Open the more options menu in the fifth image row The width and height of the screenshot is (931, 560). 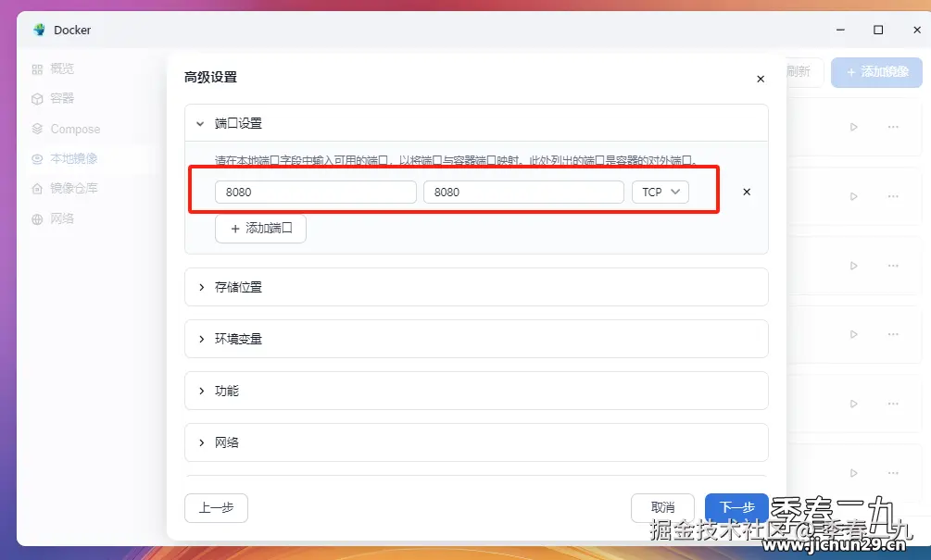893,404
